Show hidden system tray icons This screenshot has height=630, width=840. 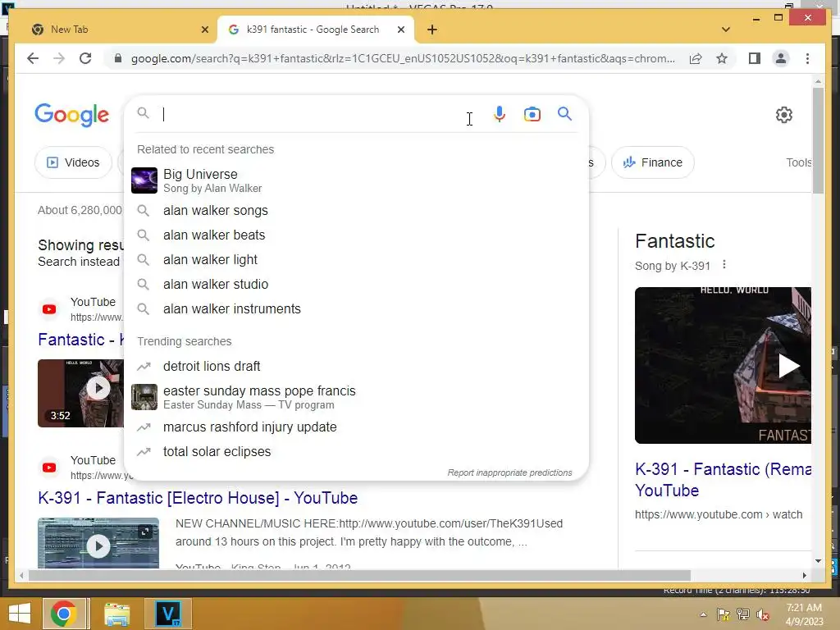(x=703, y=614)
